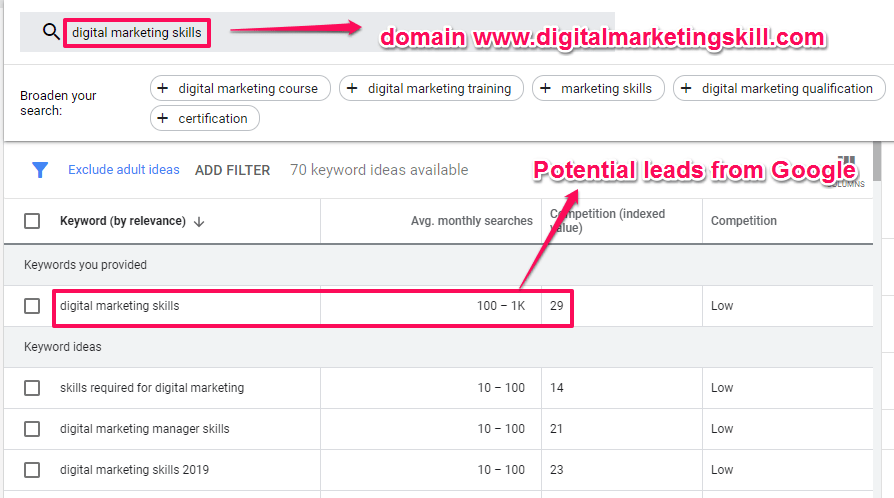Check digital marketing skills 2019 row
Image resolution: width=894 pixels, height=498 pixels.
coord(32,470)
